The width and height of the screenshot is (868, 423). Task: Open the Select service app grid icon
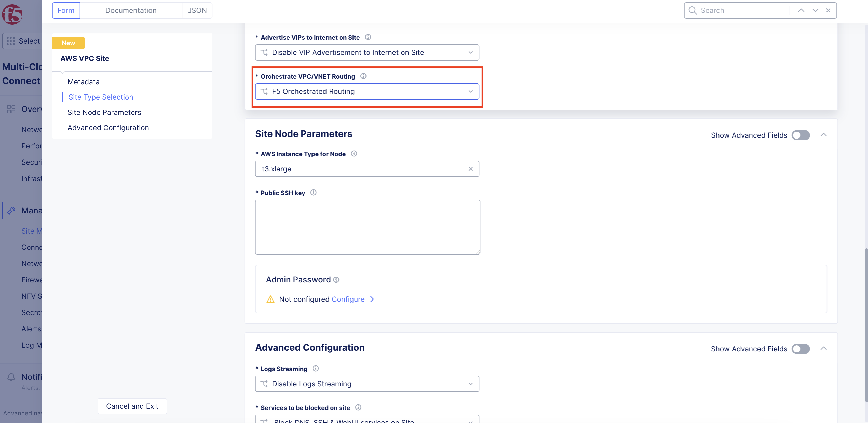point(10,41)
